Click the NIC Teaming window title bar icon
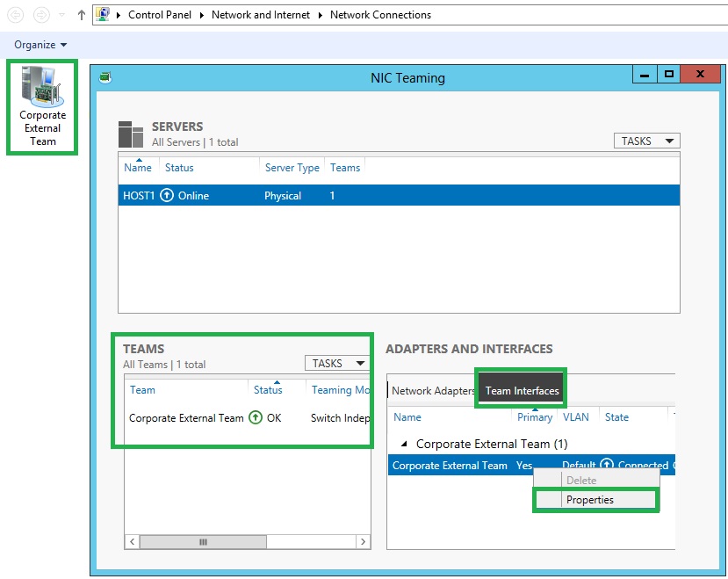Image resolution: width=728 pixels, height=579 pixels. coord(106,77)
